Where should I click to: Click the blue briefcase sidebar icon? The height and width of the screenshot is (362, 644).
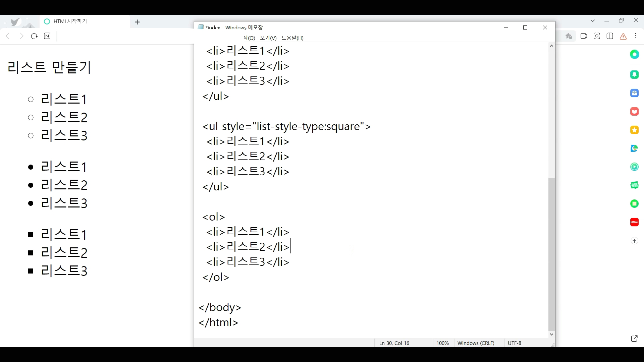click(x=634, y=93)
